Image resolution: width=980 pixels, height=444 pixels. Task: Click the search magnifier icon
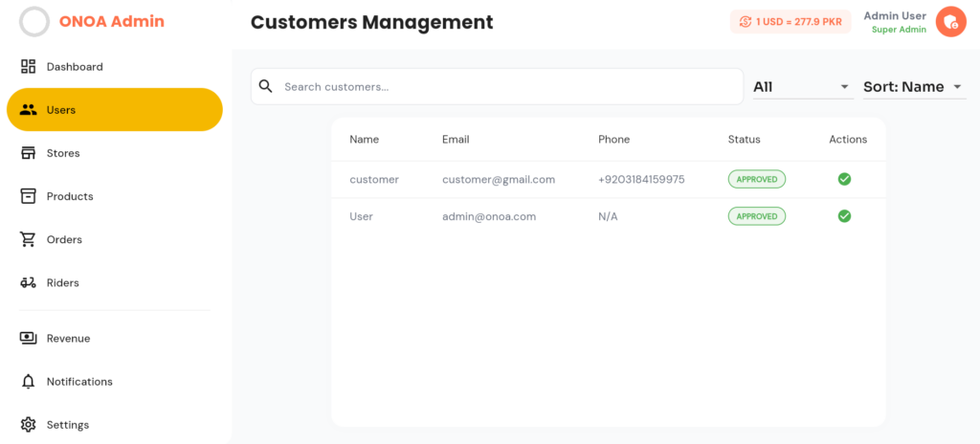(266, 86)
